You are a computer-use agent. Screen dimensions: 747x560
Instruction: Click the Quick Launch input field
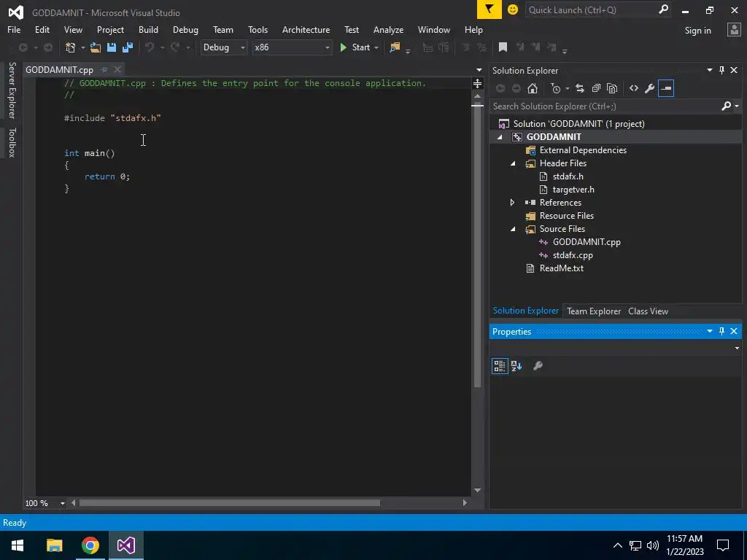pyautogui.click(x=591, y=9)
